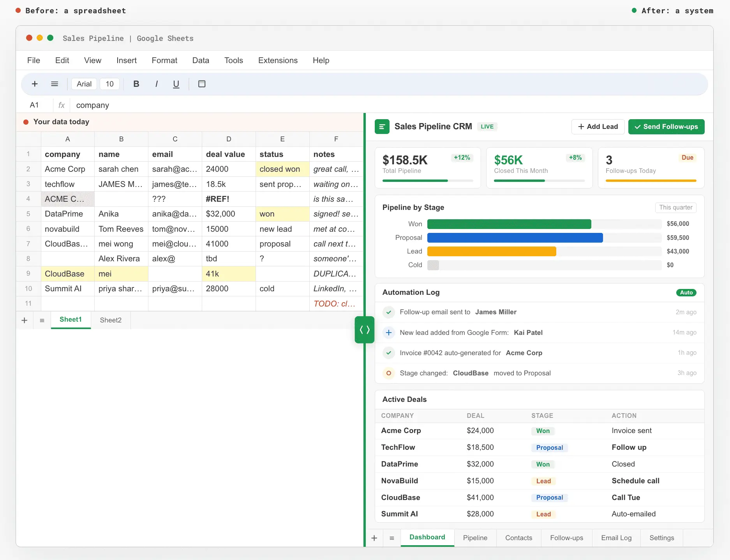Switch to the Sheet2 tab
Image resolution: width=730 pixels, height=560 pixels.
[x=111, y=320]
